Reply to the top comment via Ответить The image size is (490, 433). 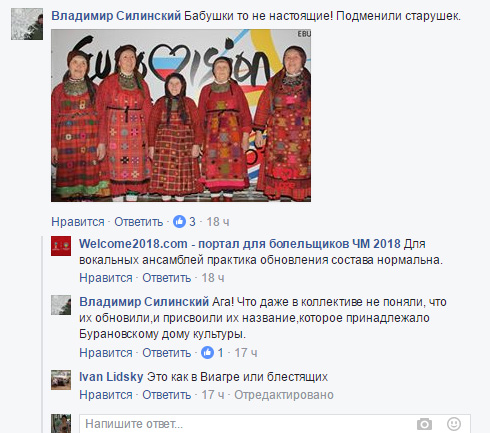coord(139,222)
